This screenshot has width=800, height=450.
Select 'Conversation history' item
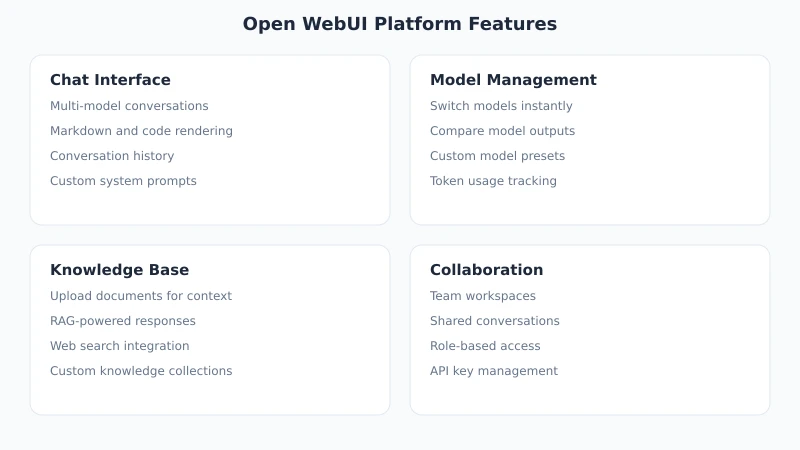(112, 156)
